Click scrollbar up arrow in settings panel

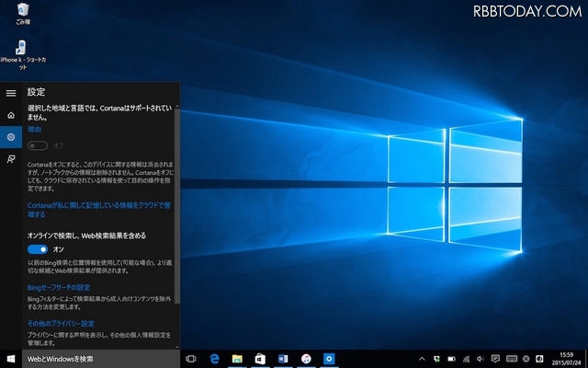tap(177, 107)
